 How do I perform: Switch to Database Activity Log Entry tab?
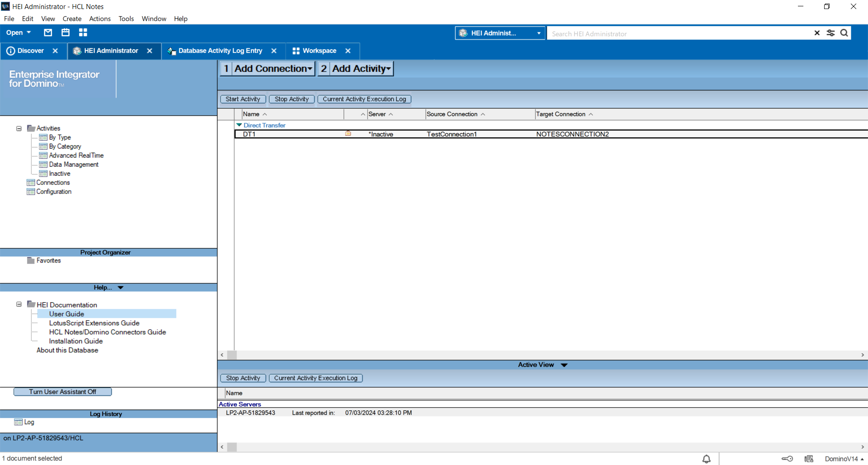(x=220, y=51)
